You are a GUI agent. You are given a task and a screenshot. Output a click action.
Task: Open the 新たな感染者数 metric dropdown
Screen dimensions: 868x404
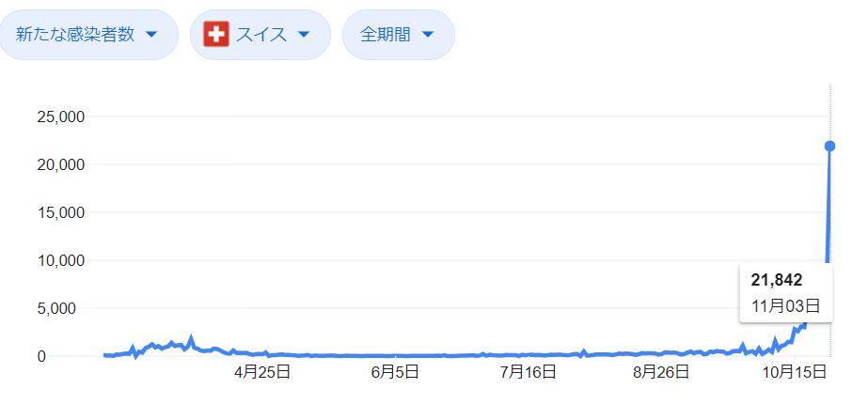[x=85, y=35]
